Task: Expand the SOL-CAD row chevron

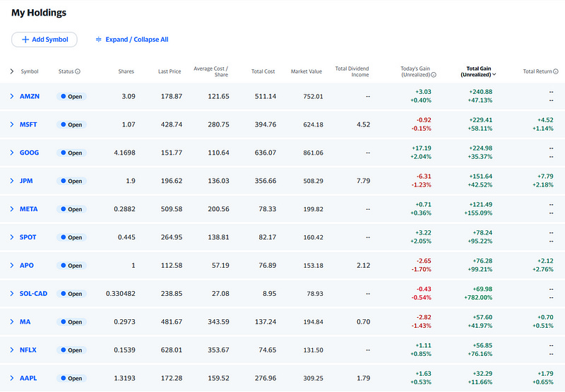Action: (x=12, y=293)
